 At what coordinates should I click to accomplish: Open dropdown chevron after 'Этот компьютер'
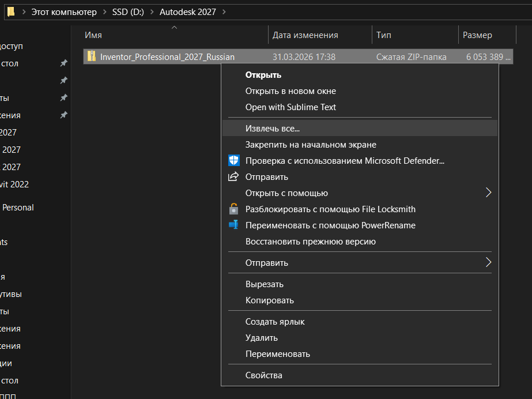point(105,12)
